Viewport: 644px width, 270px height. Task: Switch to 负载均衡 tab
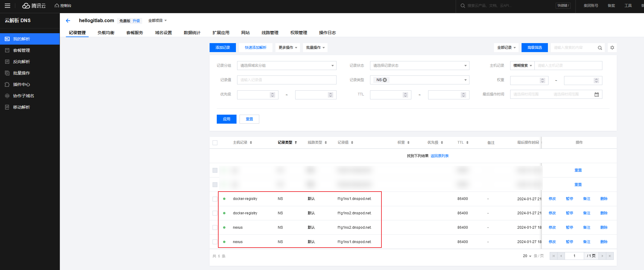tap(106, 33)
